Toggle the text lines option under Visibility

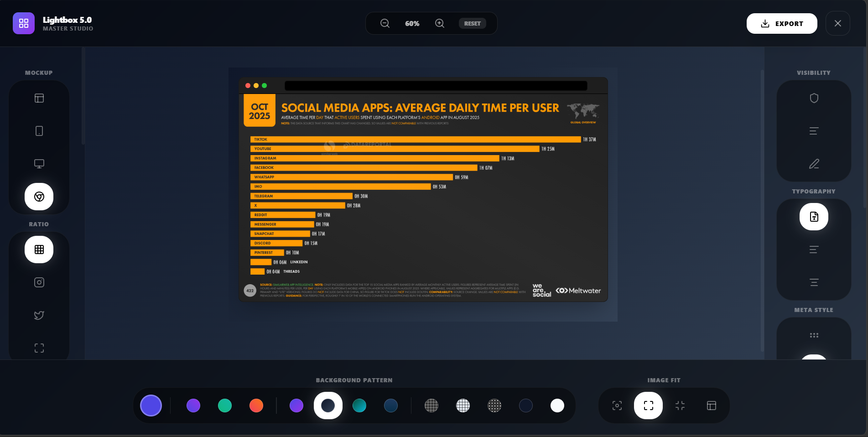click(814, 131)
